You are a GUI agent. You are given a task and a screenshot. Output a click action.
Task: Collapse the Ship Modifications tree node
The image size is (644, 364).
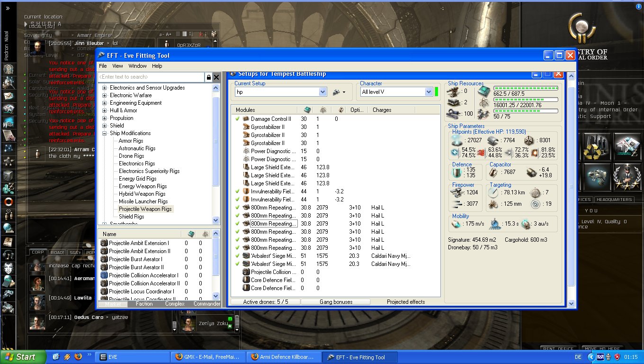(105, 133)
